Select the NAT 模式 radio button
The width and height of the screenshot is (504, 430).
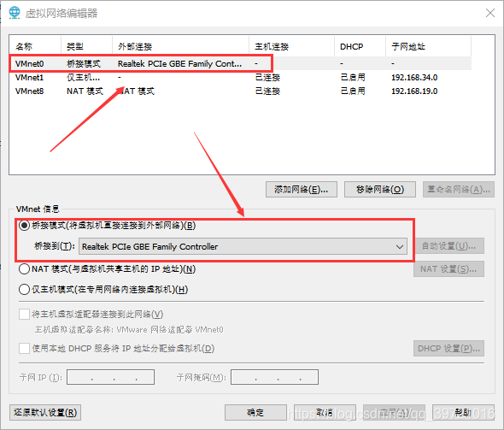tap(24, 269)
